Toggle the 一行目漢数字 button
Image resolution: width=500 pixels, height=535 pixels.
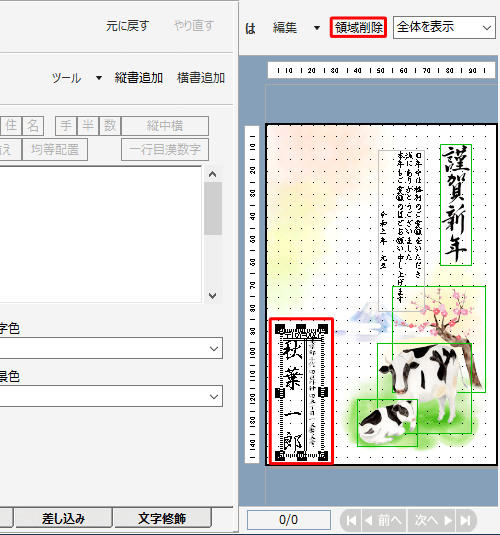(x=165, y=149)
